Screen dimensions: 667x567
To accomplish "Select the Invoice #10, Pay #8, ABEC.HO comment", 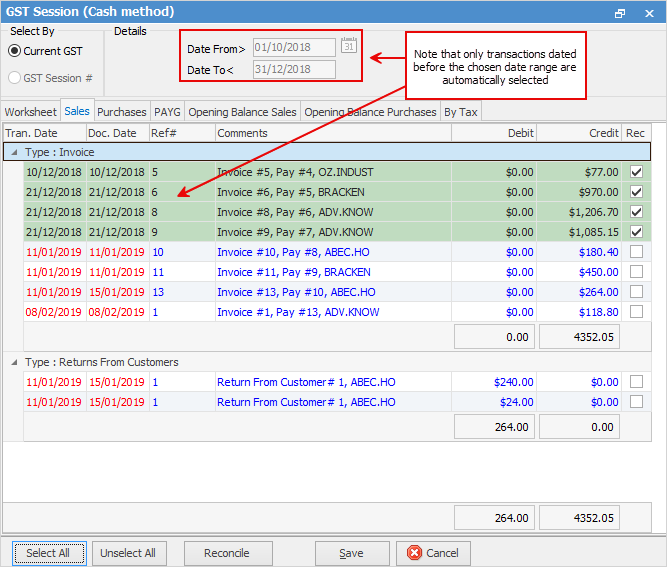I will [x=294, y=252].
